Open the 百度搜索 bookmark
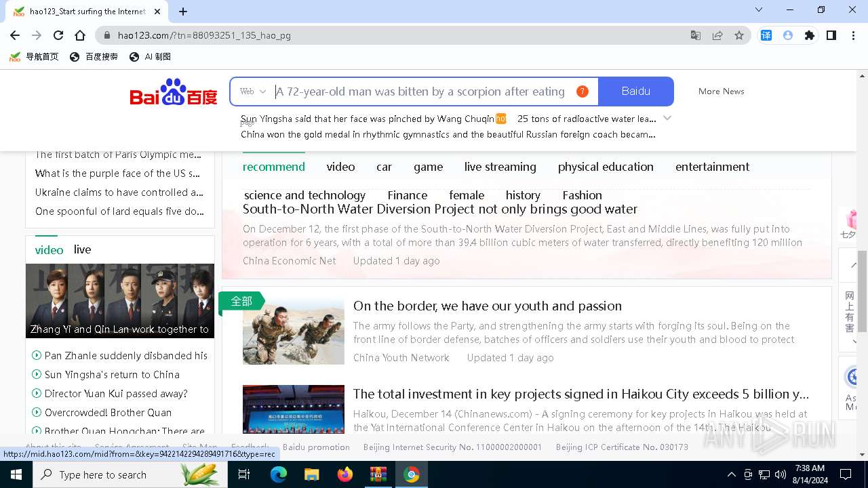This screenshot has width=868, height=488. tap(94, 57)
